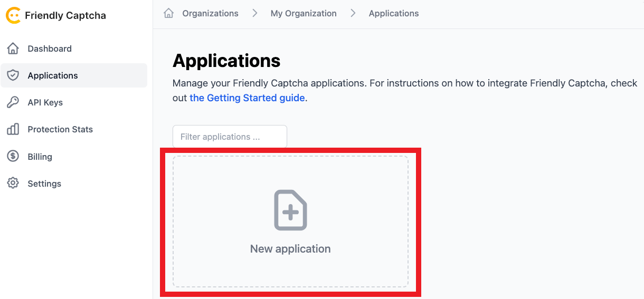Click the Applications page heading

(226, 61)
